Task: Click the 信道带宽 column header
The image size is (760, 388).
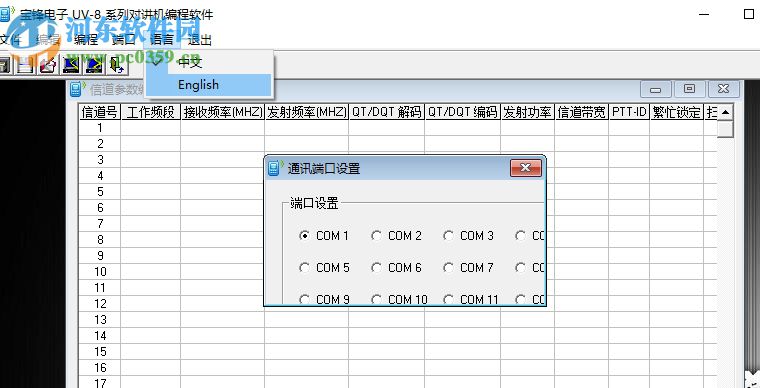Action: point(581,112)
